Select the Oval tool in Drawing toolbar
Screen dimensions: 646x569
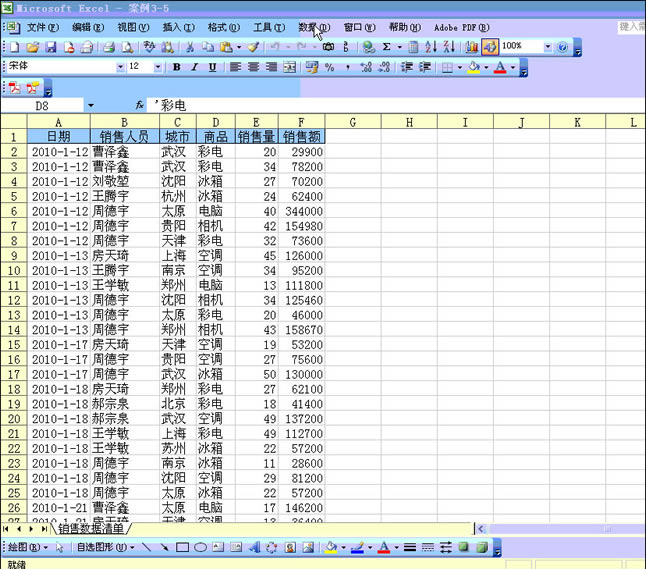[200, 547]
